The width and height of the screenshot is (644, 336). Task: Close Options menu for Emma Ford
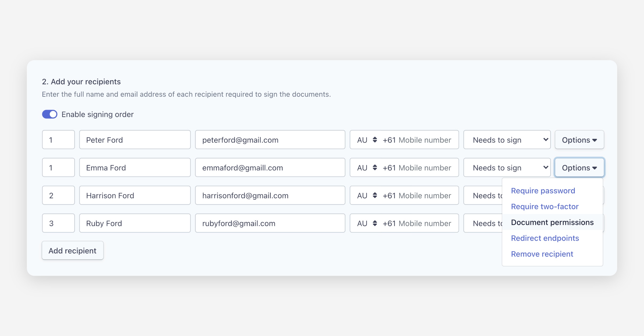click(x=579, y=168)
